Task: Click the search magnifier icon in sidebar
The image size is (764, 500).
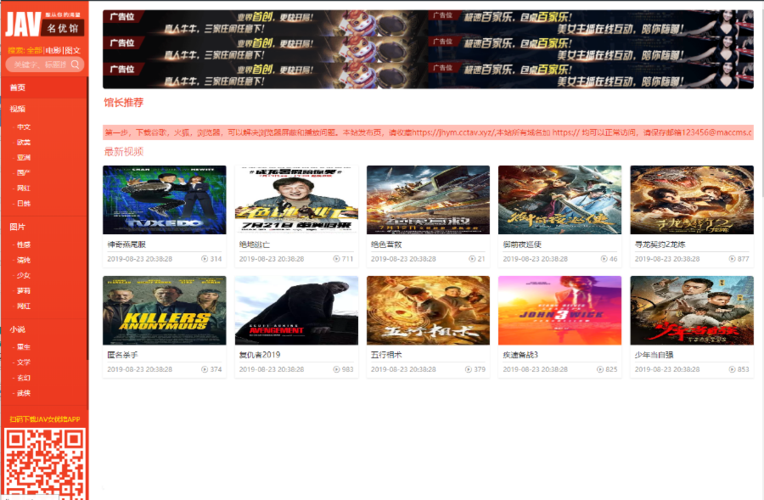Action: coord(76,65)
